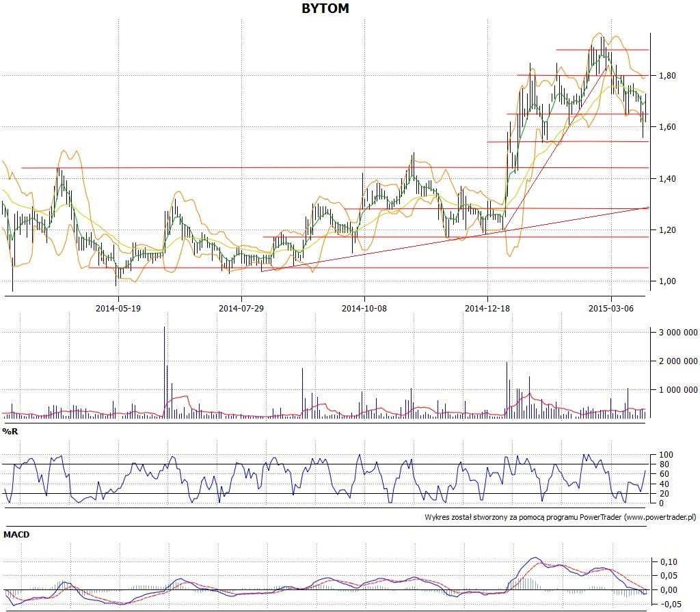This screenshot has height=612, width=700.
Task: Click the %R indicator heading
Action: pyautogui.click(x=10, y=432)
